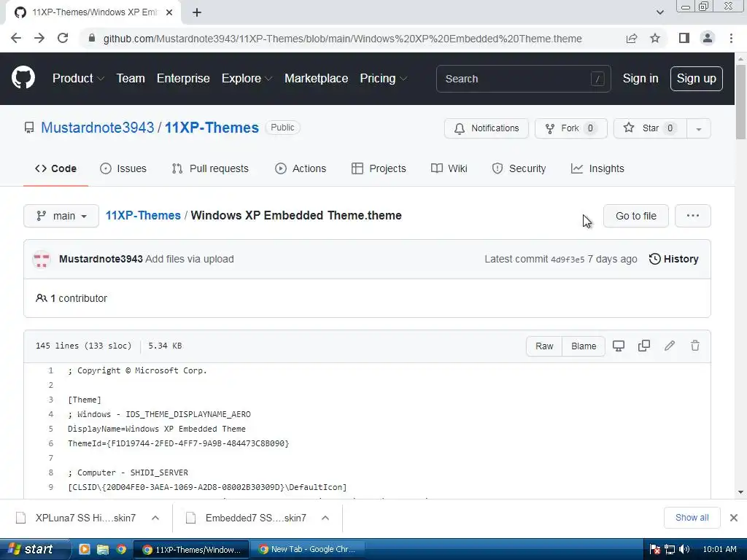Click Show all downloads

(692, 518)
